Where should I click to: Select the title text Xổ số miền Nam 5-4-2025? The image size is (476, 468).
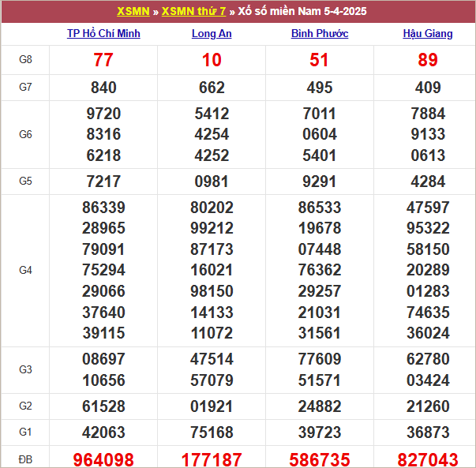302,11
